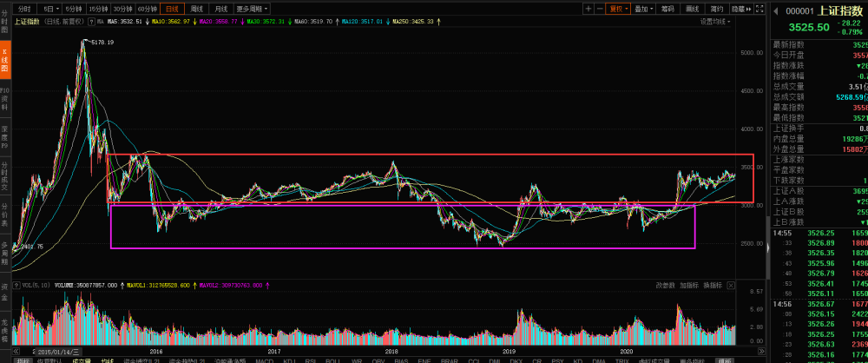This screenshot has width=868, height=363.
Task: Switch to 30分钟 period tab
Action: [x=123, y=9]
